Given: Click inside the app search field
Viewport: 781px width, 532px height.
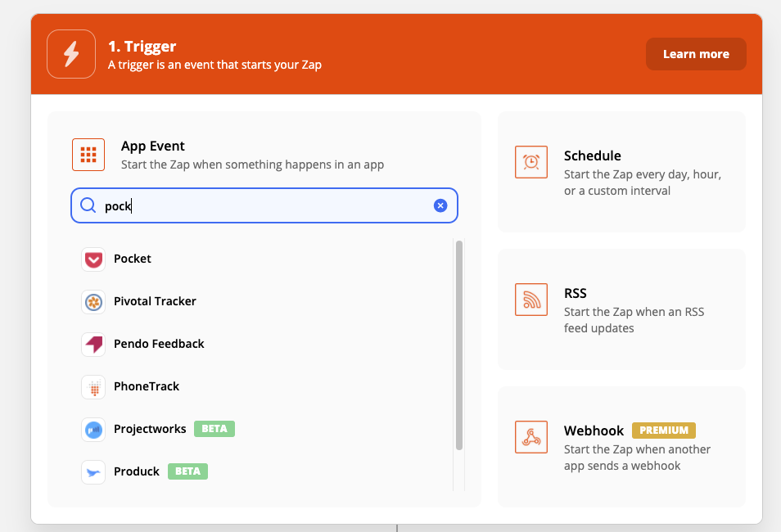Looking at the screenshot, I should 264,205.
